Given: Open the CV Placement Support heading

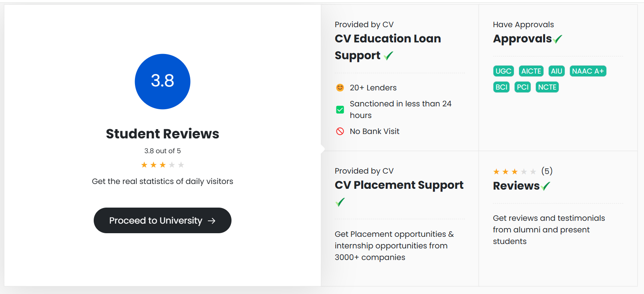Looking at the screenshot, I should [x=399, y=185].
